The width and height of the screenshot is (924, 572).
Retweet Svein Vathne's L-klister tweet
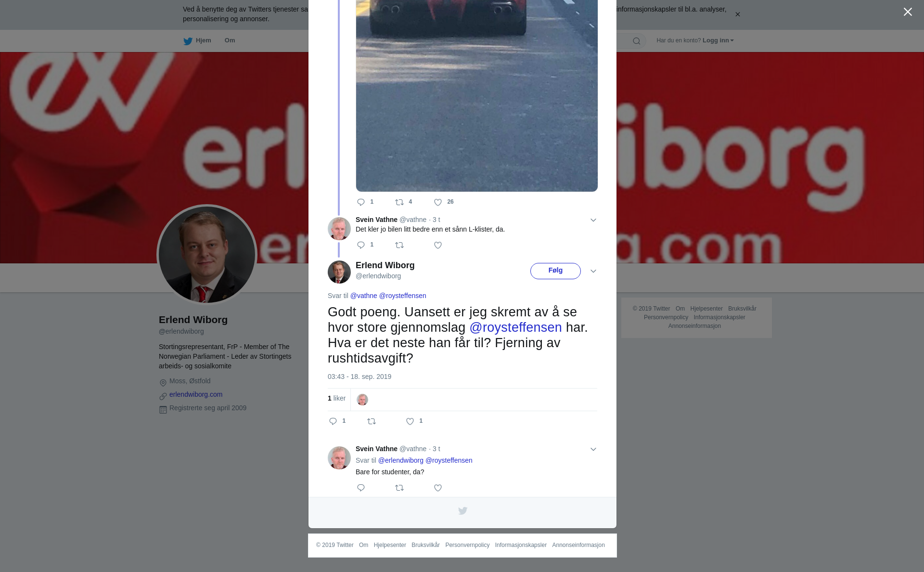point(399,246)
